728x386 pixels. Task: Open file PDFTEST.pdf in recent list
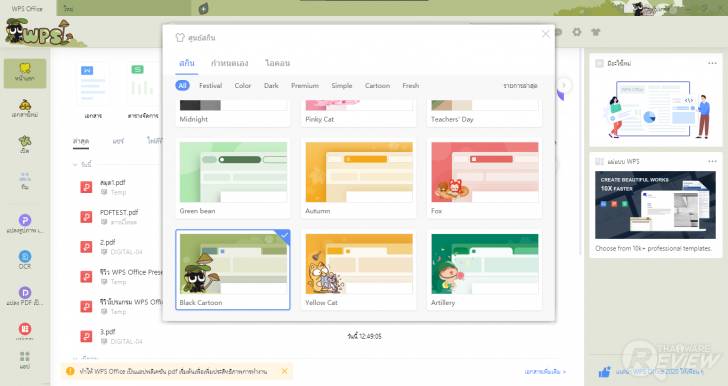[119, 212]
